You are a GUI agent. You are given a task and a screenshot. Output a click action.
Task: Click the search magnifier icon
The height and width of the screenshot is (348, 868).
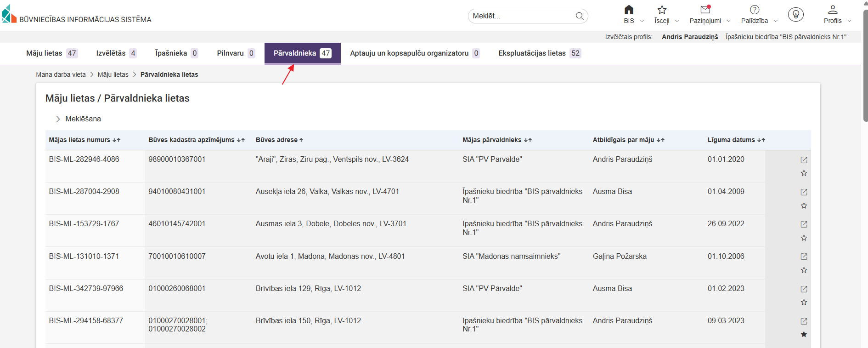click(580, 16)
